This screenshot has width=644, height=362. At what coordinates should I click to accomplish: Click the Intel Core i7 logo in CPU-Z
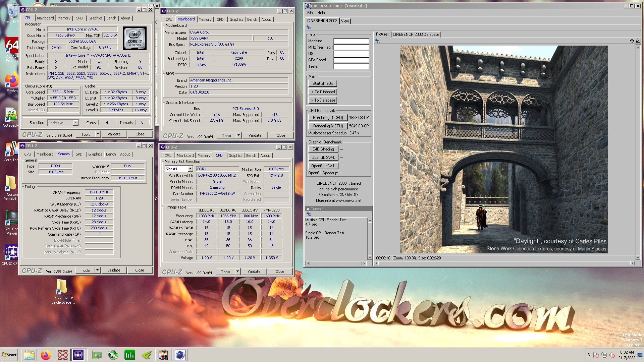[135, 39]
